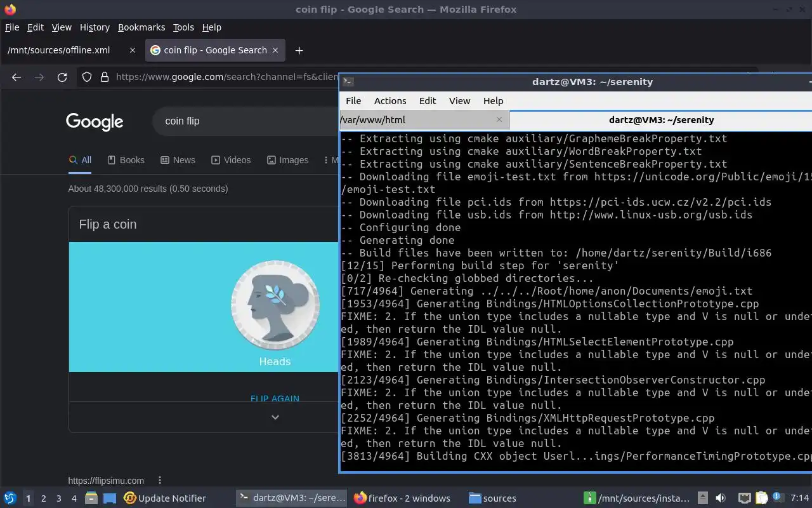Click the Flip a coin heading
The height and width of the screenshot is (508, 812).
coord(108,224)
